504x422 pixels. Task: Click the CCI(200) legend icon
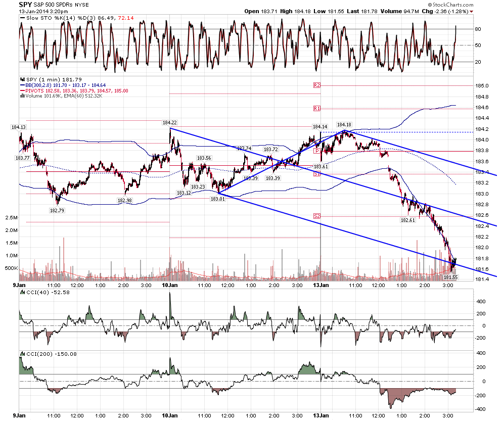pyautogui.click(x=23, y=354)
